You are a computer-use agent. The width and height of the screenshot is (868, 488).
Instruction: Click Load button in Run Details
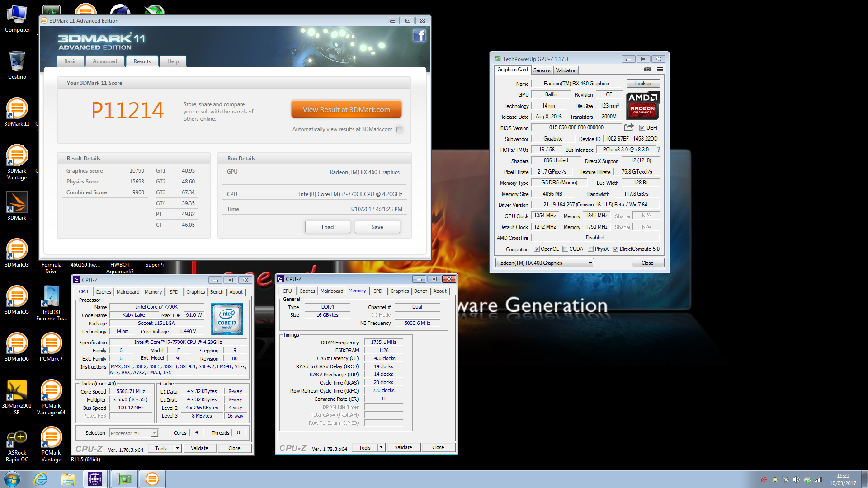pyautogui.click(x=328, y=227)
